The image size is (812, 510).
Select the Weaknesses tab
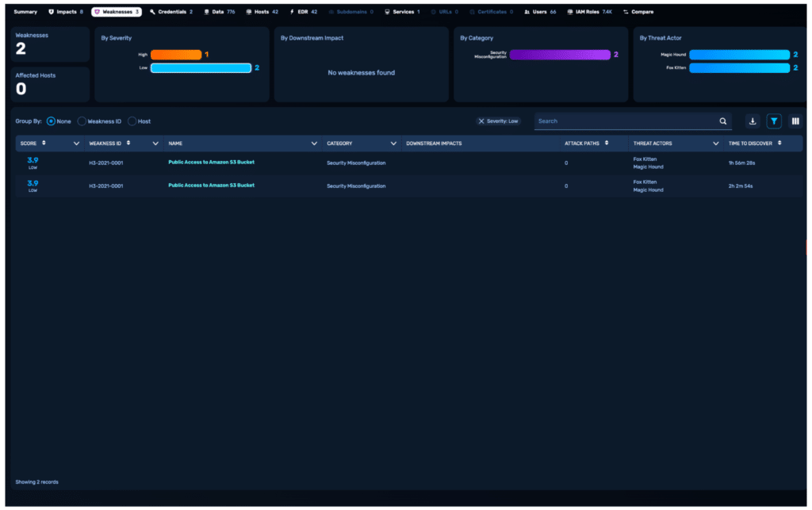pos(117,12)
